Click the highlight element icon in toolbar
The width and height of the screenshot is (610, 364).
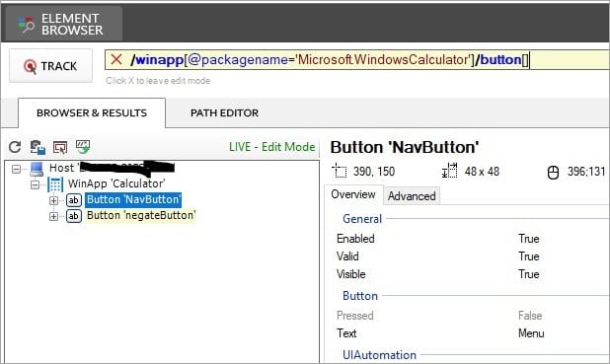[60, 147]
